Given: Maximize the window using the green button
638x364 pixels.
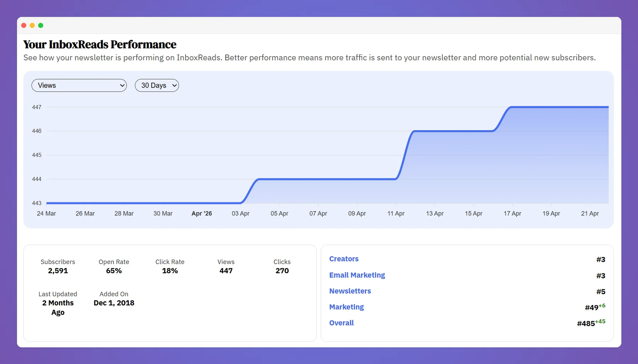Looking at the screenshot, I should pyautogui.click(x=41, y=26).
